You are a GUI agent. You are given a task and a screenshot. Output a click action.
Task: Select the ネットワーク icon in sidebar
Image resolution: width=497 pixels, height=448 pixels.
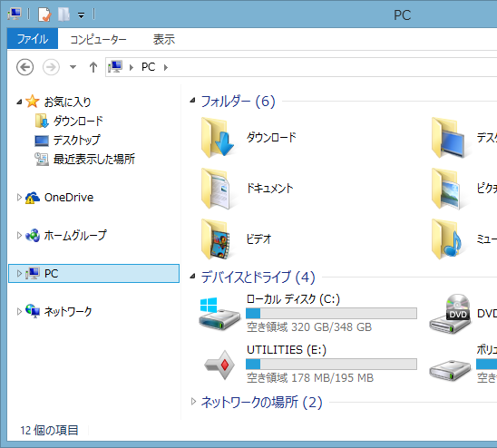33,311
